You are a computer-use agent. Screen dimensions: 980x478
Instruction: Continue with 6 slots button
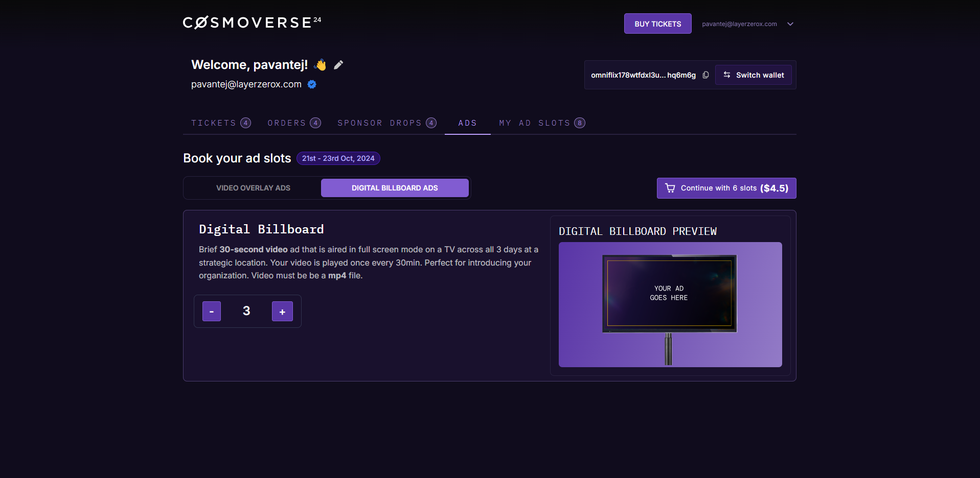click(x=726, y=188)
